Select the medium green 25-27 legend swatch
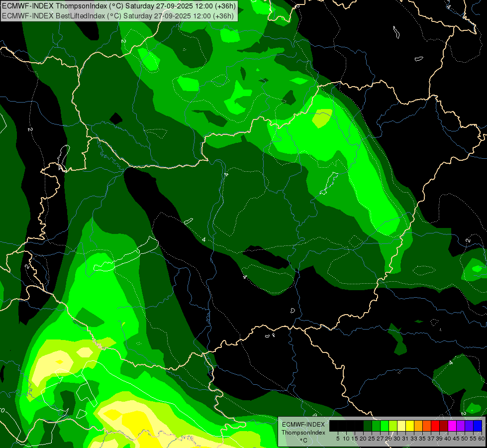Screen dimensions: 487x448 tap(376, 426)
